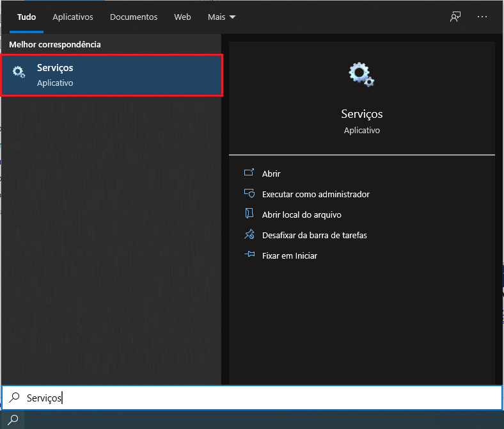
Task: Click the magnifier icon inside the search box
Action: click(x=14, y=398)
